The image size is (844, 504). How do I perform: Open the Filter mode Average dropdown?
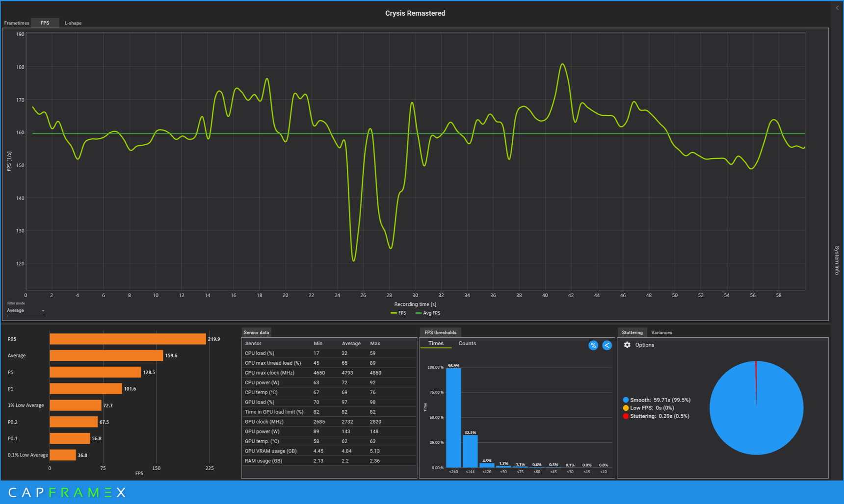tap(26, 310)
